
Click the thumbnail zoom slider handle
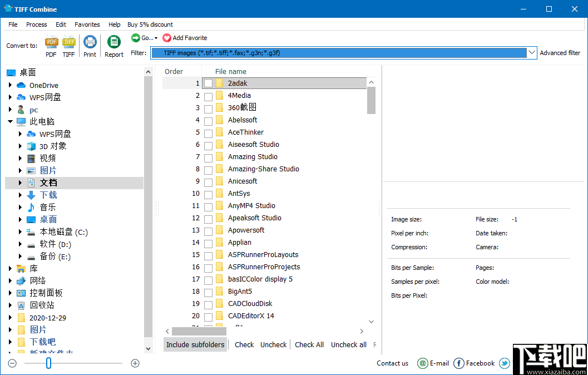[48, 363]
